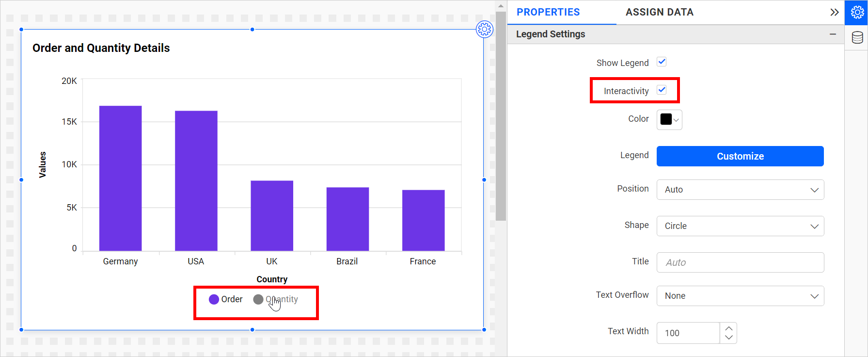Click the Order legend circle icon

[x=214, y=300]
